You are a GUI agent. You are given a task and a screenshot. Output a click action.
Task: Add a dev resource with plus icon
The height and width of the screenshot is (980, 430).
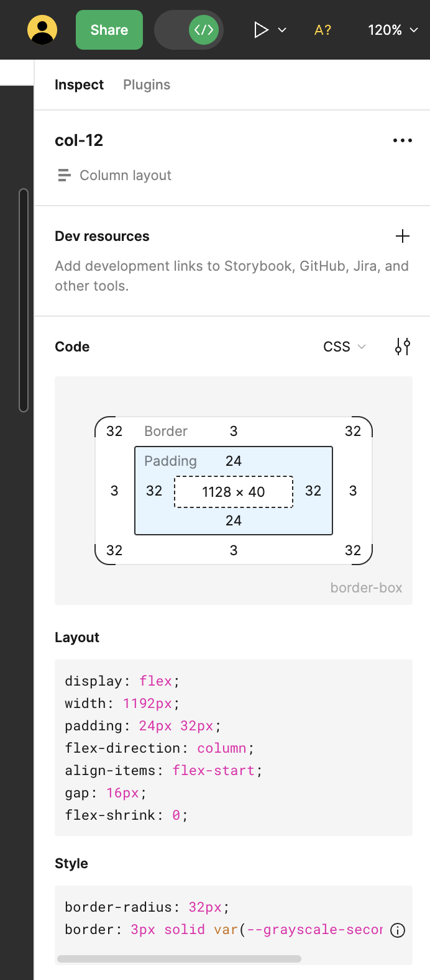[x=403, y=236]
